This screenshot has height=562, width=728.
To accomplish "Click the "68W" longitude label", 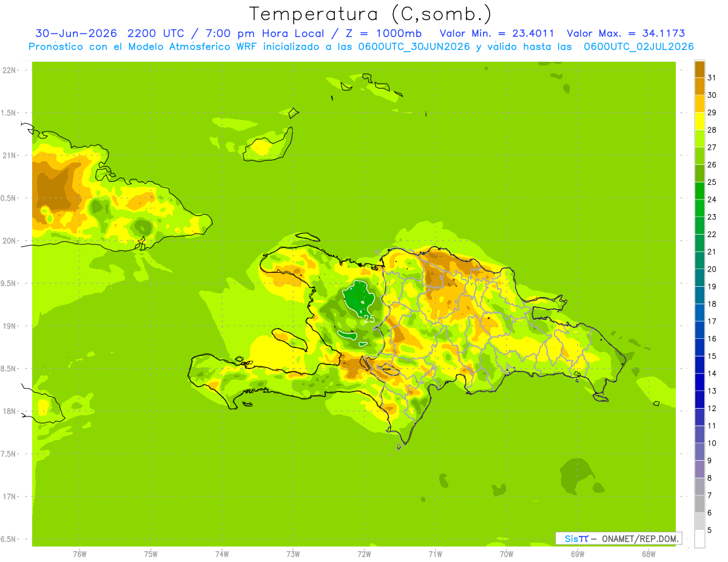I will [x=649, y=554].
